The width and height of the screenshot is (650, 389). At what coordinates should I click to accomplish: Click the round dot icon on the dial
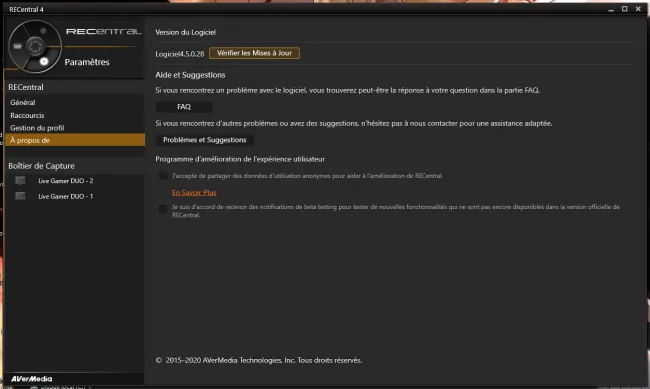[x=43, y=31]
